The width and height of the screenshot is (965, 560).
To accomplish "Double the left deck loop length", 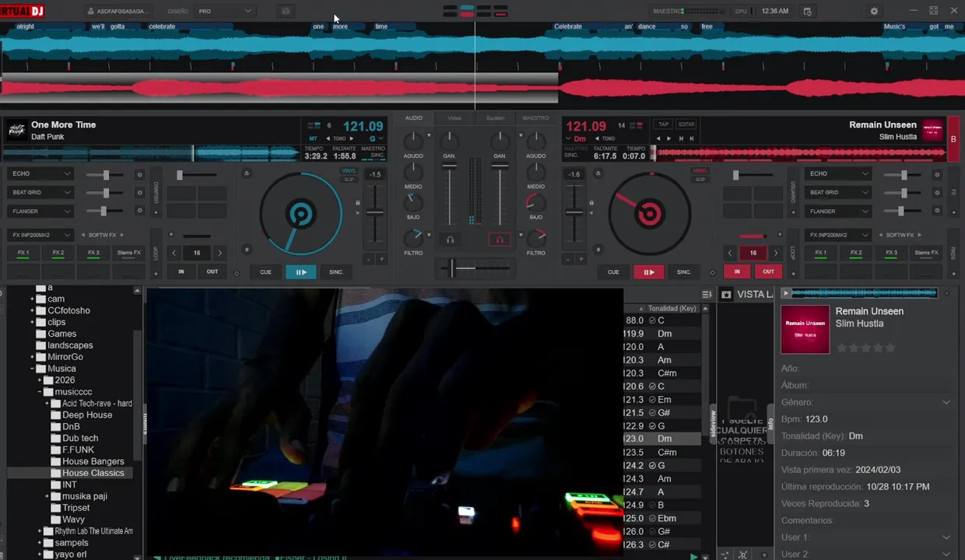I will 219,253.
